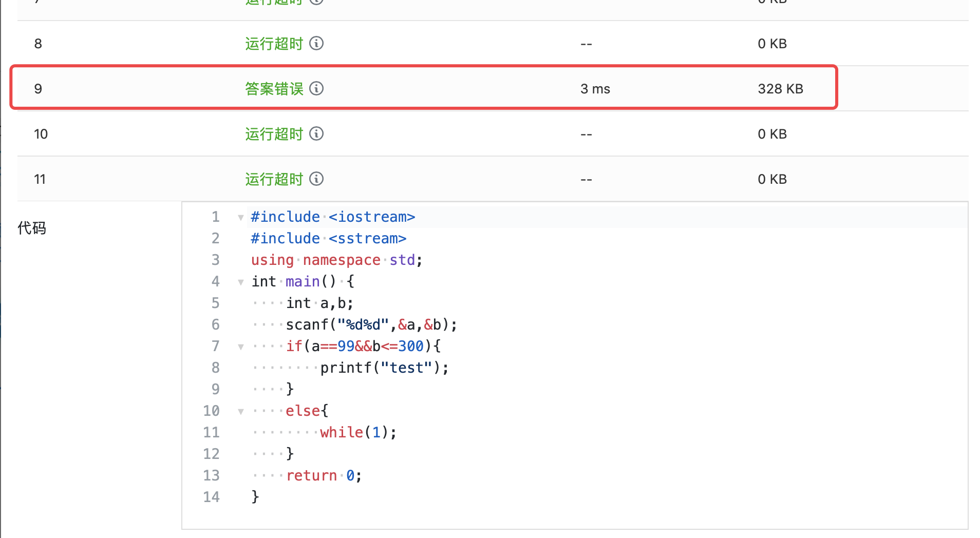The height and width of the screenshot is (538, 980).
Task: Click test case number 11
Action: tap(40, 179)
